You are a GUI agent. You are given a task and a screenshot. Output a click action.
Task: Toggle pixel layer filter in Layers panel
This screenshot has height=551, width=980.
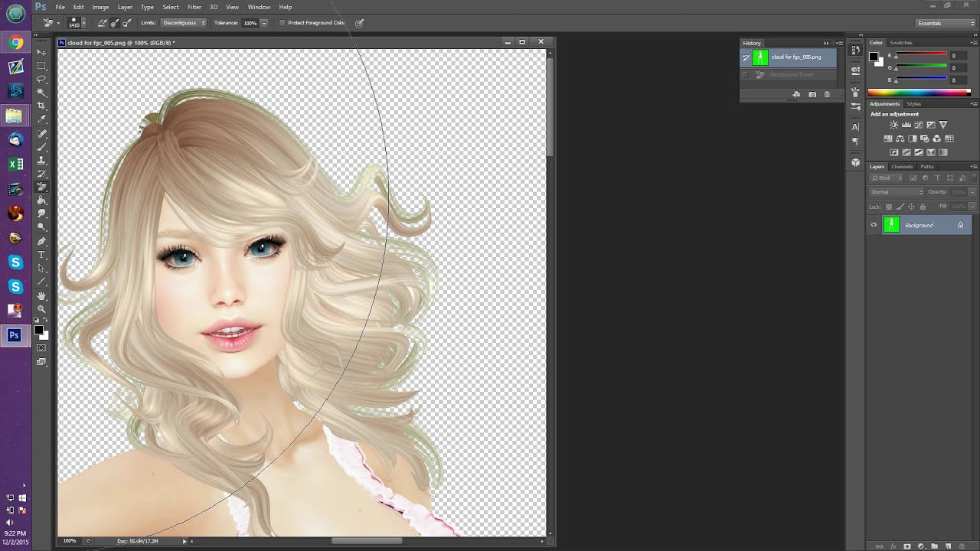913,178
